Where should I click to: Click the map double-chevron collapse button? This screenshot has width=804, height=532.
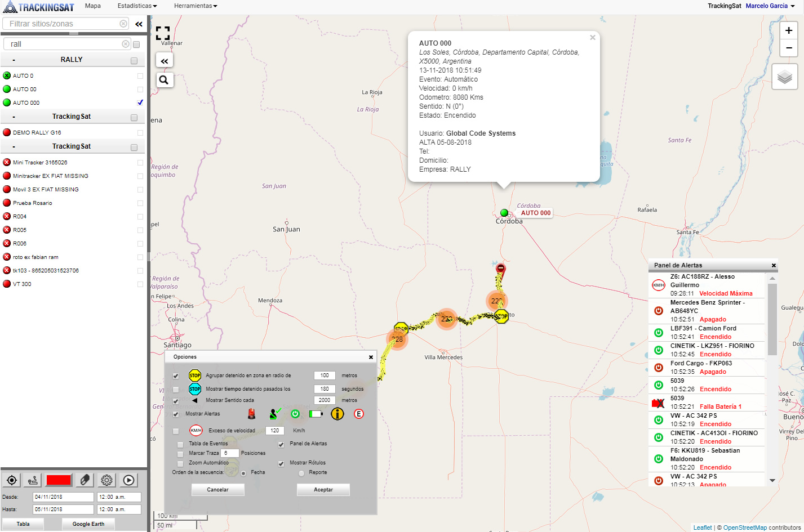[164, 61]
